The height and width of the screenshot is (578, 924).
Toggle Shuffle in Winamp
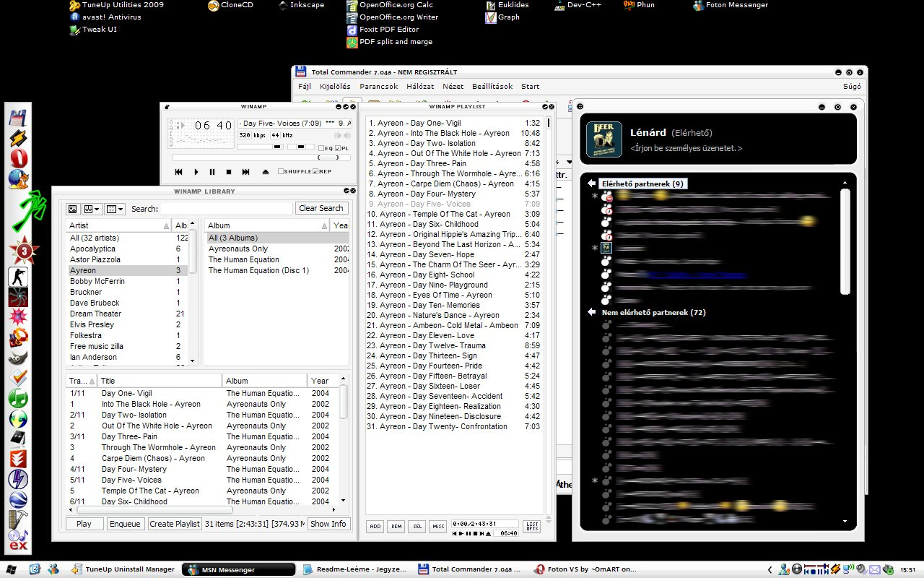point(295,171)
